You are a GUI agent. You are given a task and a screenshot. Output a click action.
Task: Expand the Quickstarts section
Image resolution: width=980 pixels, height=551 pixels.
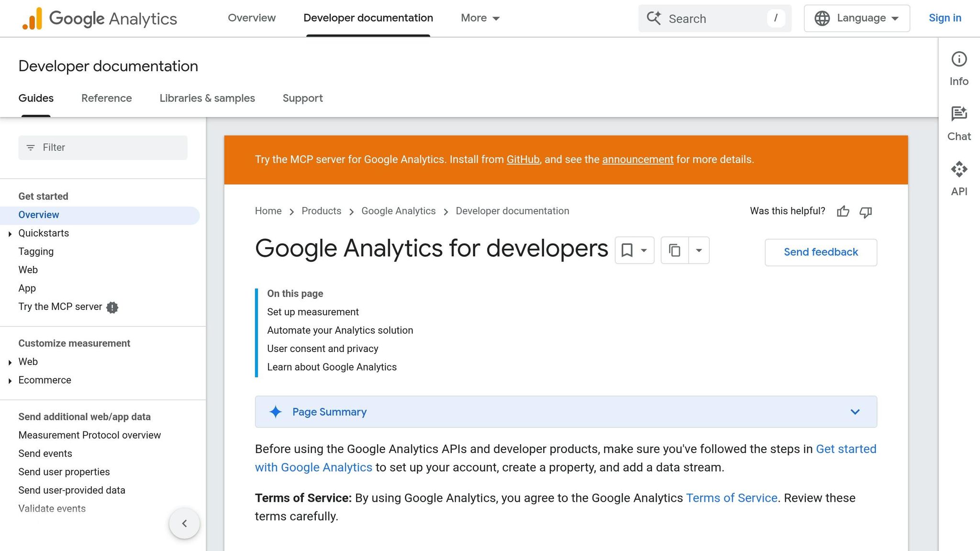coord(10,233)
